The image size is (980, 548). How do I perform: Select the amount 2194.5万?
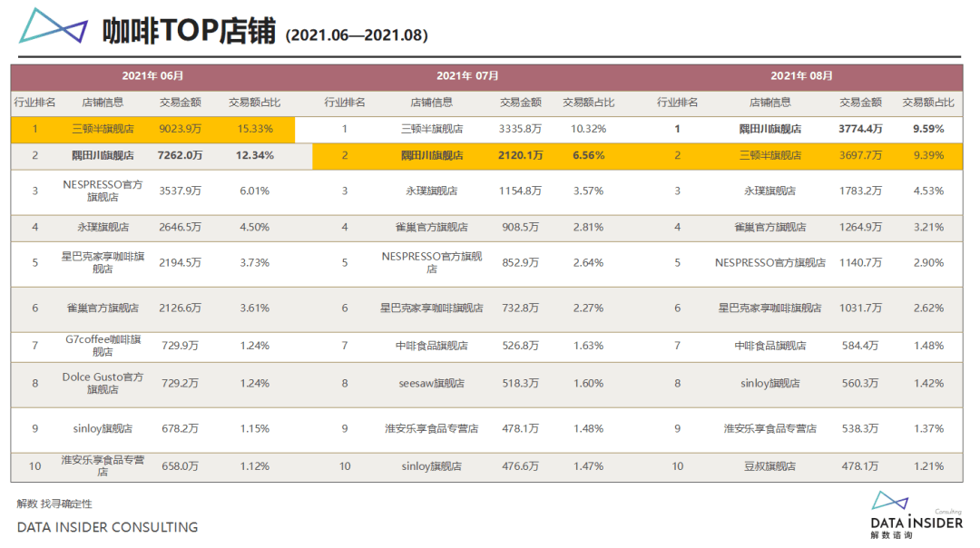click(x=180, y=262)
